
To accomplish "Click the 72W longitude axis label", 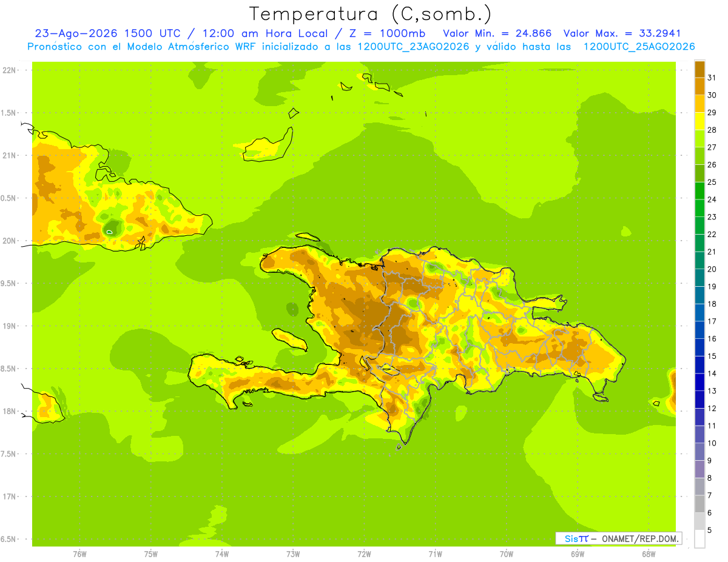I will click(x=364, y=554).
